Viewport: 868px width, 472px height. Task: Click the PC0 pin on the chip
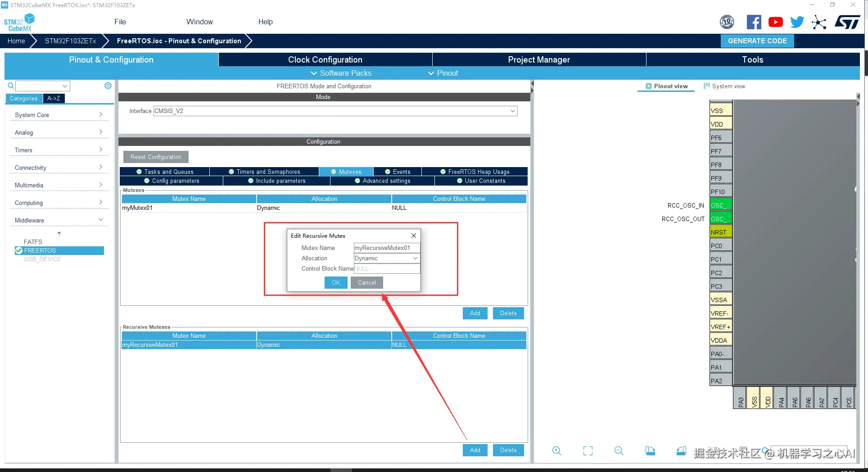click(721, 245)
